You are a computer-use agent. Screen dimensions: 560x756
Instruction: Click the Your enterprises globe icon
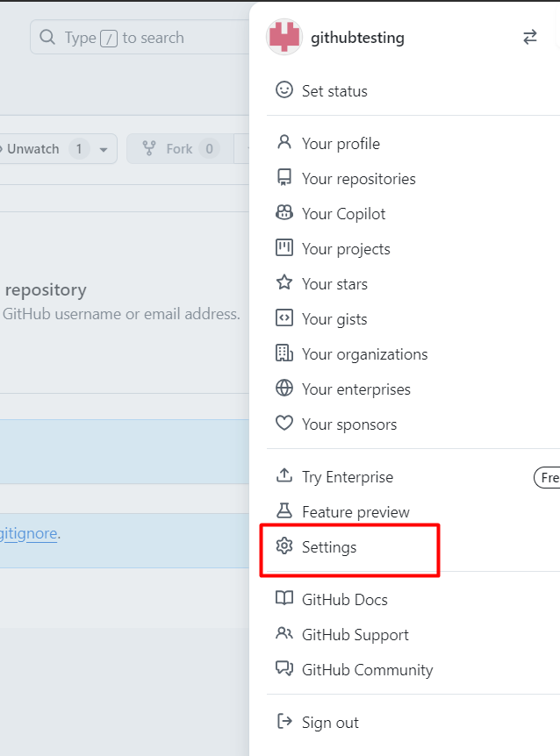point(284,389)
